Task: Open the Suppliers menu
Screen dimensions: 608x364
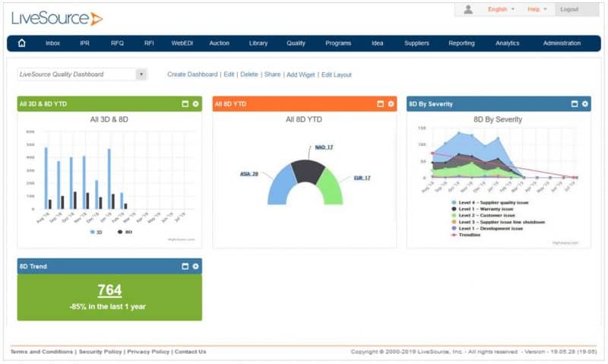Action: click(416, 43)
